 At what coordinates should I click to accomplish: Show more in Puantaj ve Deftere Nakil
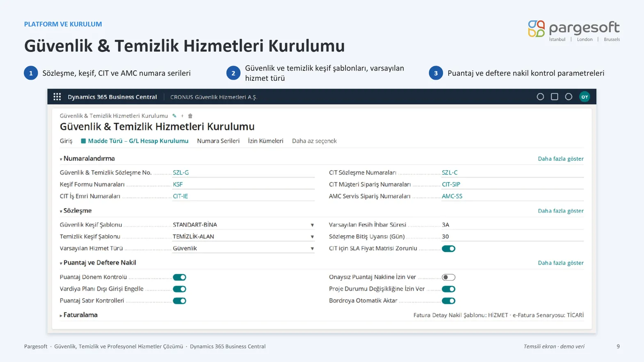tap(561, 263)
